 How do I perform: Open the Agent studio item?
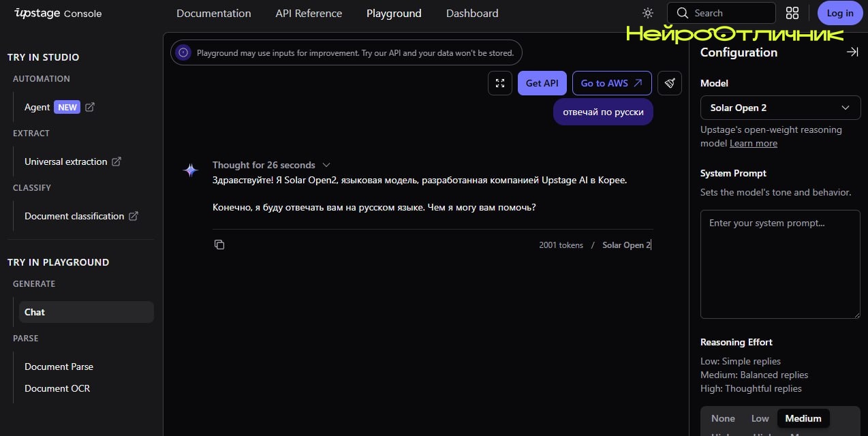tap(37, 107)
